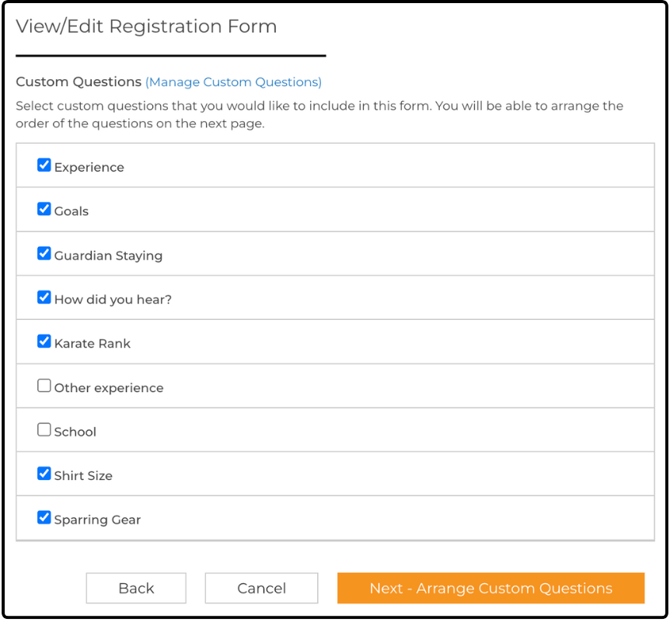This screenshot has height=622, width=670.
Task: Open the Manage Custom Questions link
Action: pyautogui.click(x=233, y=82)
